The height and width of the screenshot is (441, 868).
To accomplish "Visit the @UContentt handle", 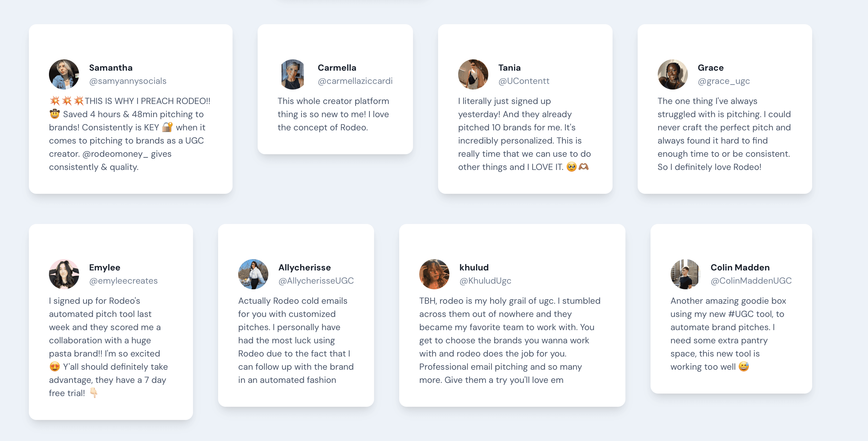I will pyautogui.click(x=524, y=81).
